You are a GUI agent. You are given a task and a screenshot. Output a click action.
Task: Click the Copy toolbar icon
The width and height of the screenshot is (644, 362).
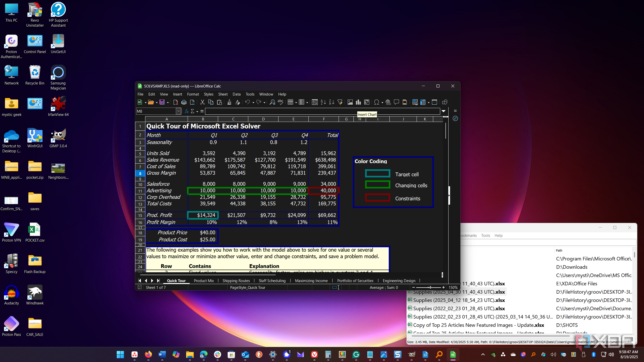211,102
